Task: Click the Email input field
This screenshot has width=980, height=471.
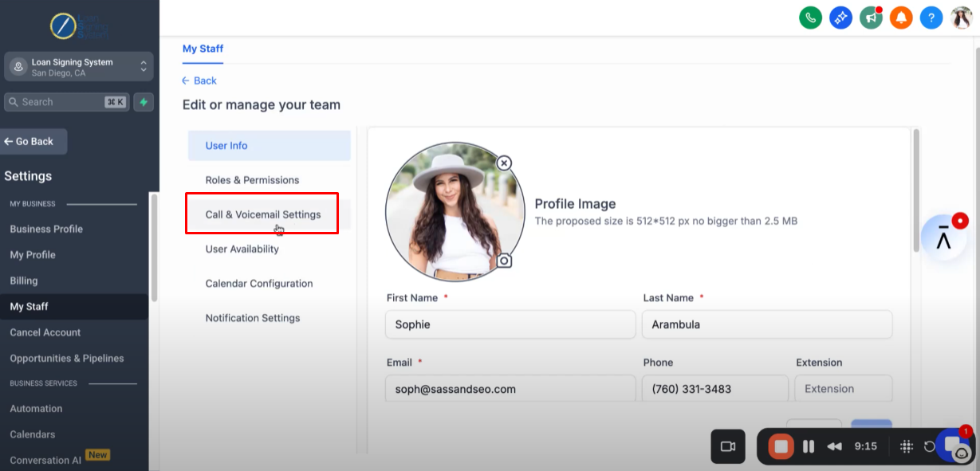Action: tap(510, 389)
